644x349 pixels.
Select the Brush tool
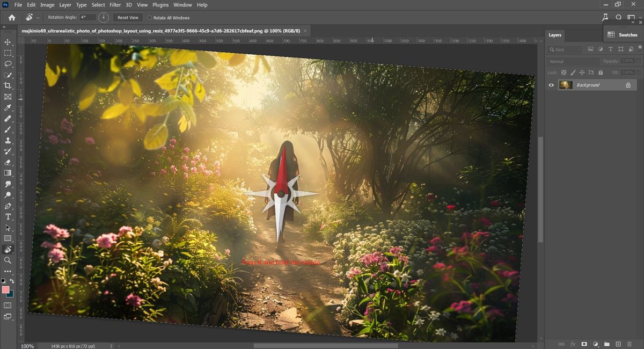8,129
